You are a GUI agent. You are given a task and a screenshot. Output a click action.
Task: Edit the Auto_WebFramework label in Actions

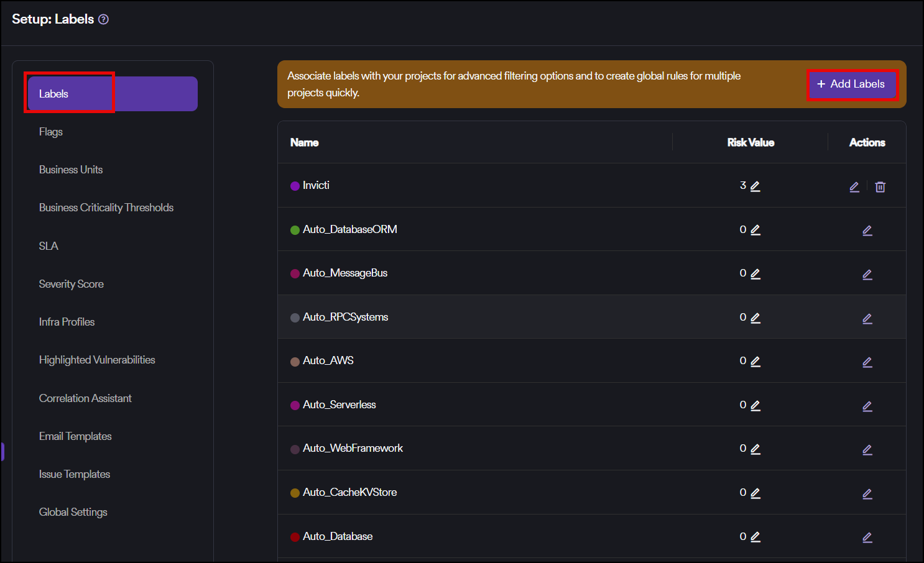(867, 450)
